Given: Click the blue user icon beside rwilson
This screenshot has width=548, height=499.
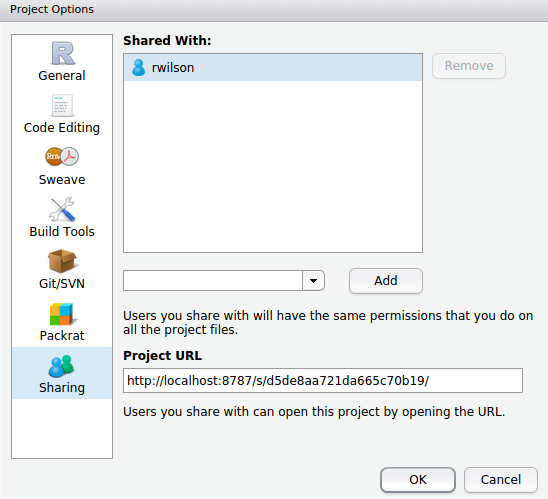Looking at the screenshot, I should (138, 67).
